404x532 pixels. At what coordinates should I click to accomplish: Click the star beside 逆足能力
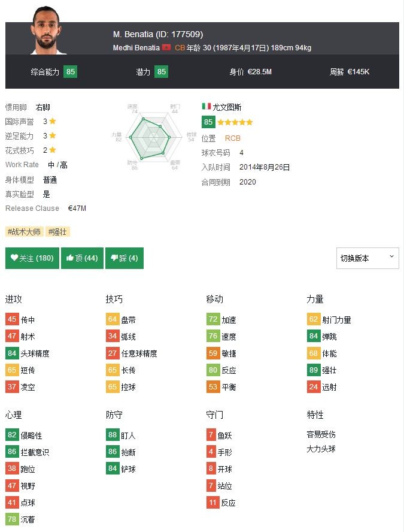(x=53, y=136)
